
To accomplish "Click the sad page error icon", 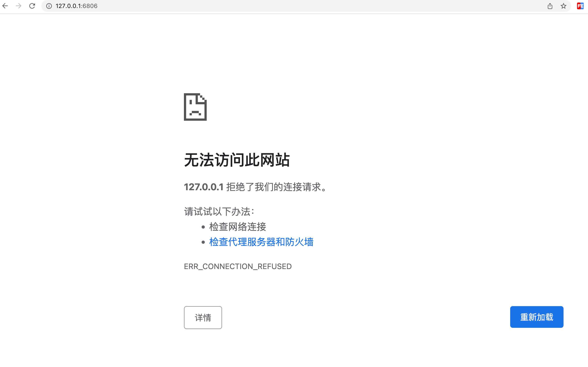I will [195, 107].
